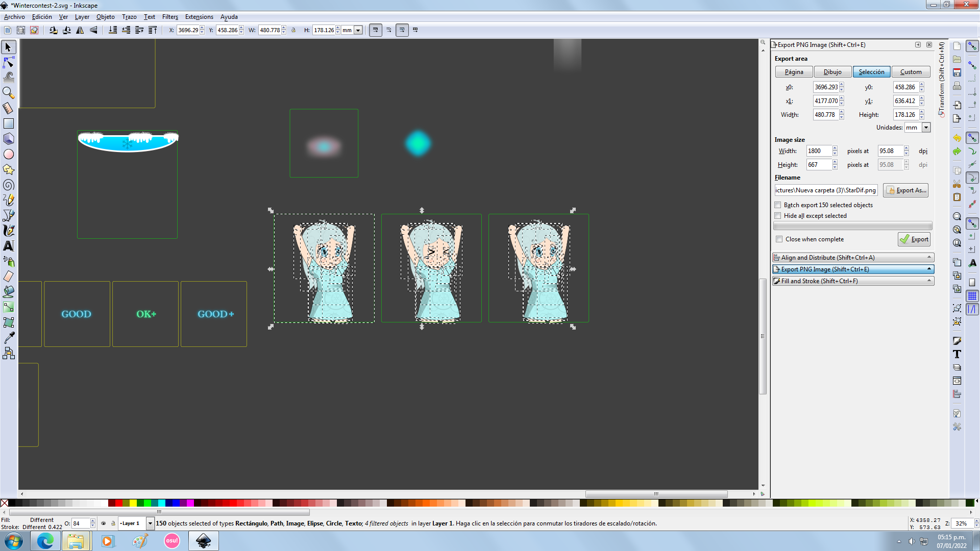Open the Archivo menu
Image resolution: width=980 pixels, height=551 pixels.
pyautogui.click(x=14, y=17)
